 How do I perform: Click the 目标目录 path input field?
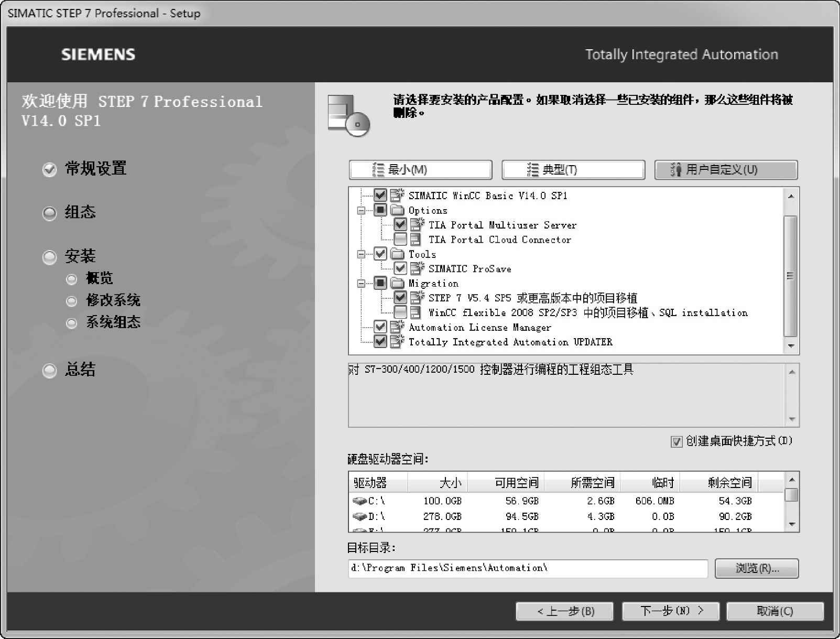click(x=528, y=568)
